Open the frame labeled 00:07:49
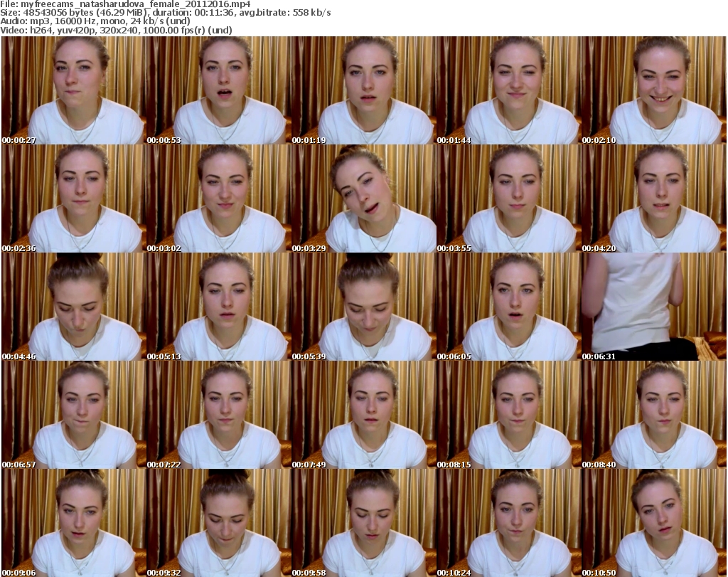 pyautogui.click(x=363, y=415)
